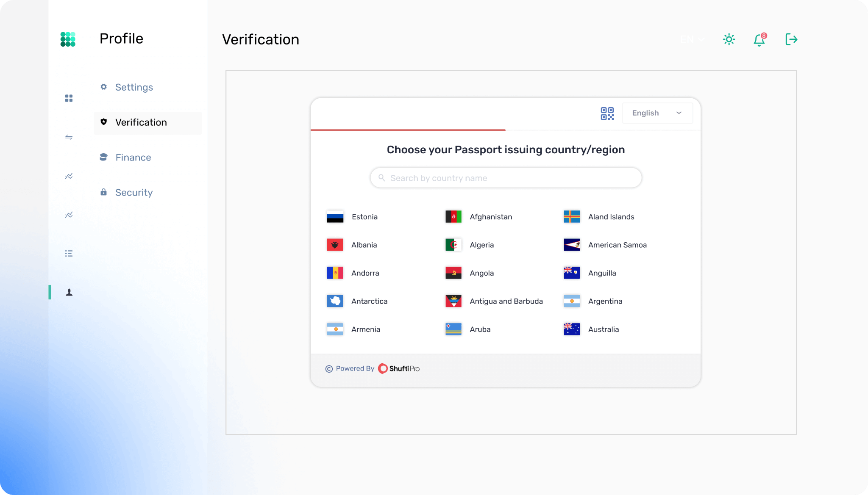Image resolution: width=868 pixels, height=495 pixels.
Task: Go to the Settings menu item
Action: click(x=134, y=87)
